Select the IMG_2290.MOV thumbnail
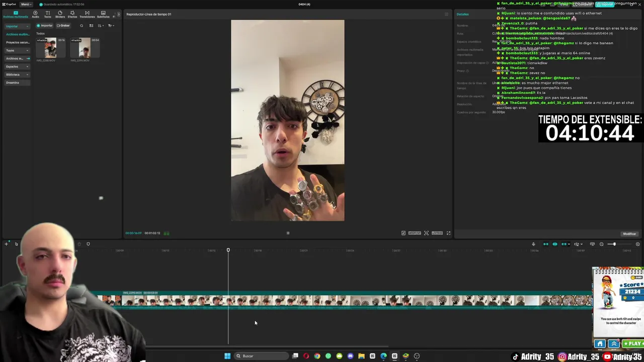644x362 pixels. (x=85, y=48)
